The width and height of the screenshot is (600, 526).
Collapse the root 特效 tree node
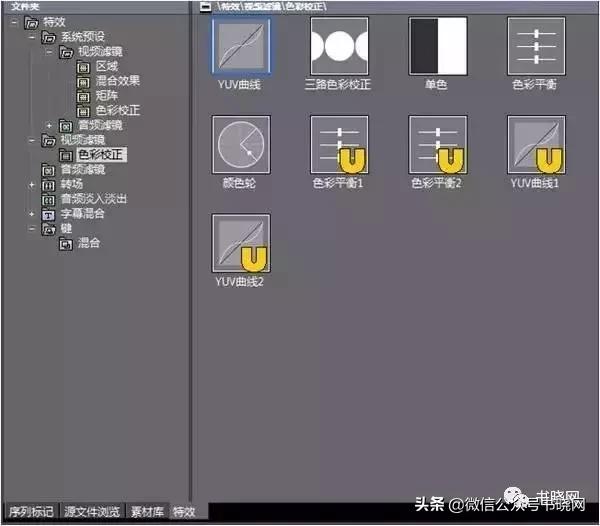pyautogui.click(x=14, y=23)
